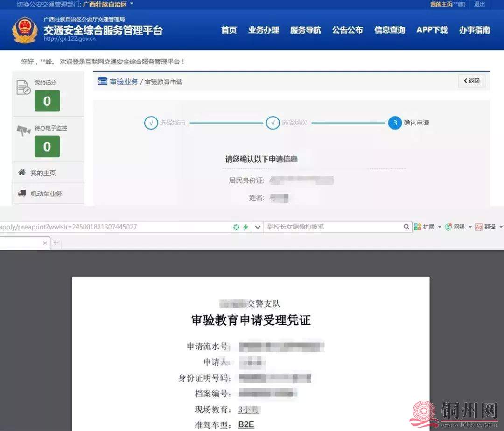
Task: Expand the 网银 dropdown arrow
Action: tap(470, 227)
